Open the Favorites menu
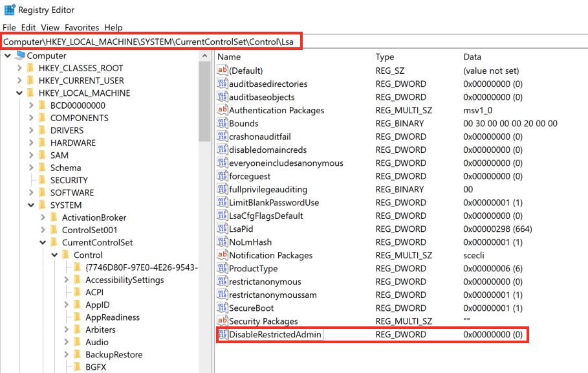The image size is (588, 373). click(x=82, y=28)
